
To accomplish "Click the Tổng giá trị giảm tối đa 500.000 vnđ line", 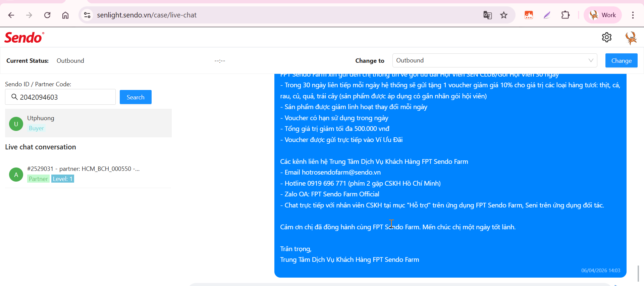I will [335, 129].
